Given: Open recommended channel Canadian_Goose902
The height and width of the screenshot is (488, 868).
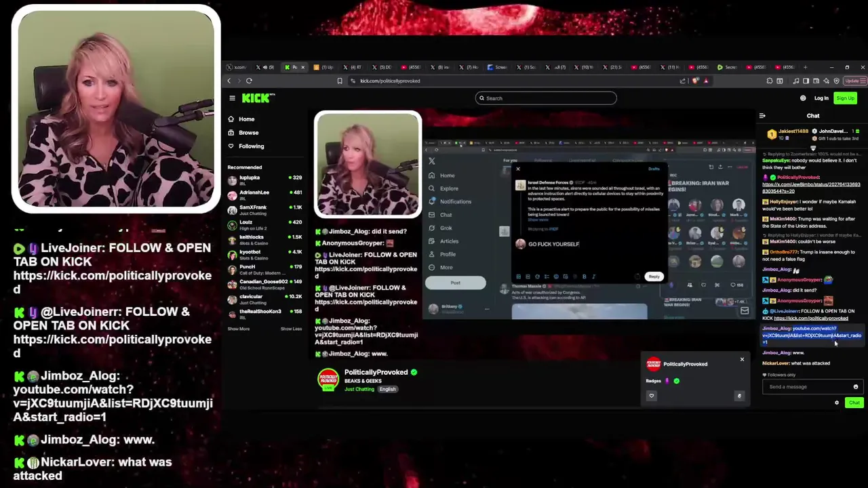Looking at the screenshot, I should [264, 284].
